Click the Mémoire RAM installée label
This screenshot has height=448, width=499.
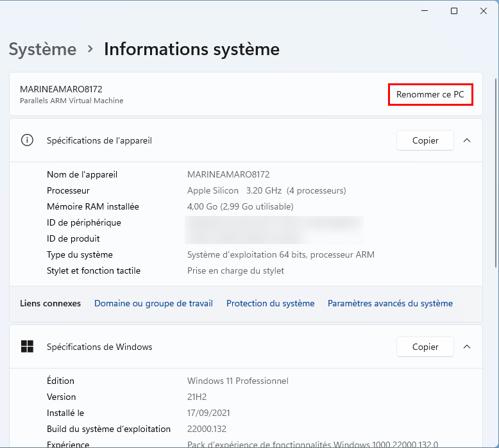[93, 206]
